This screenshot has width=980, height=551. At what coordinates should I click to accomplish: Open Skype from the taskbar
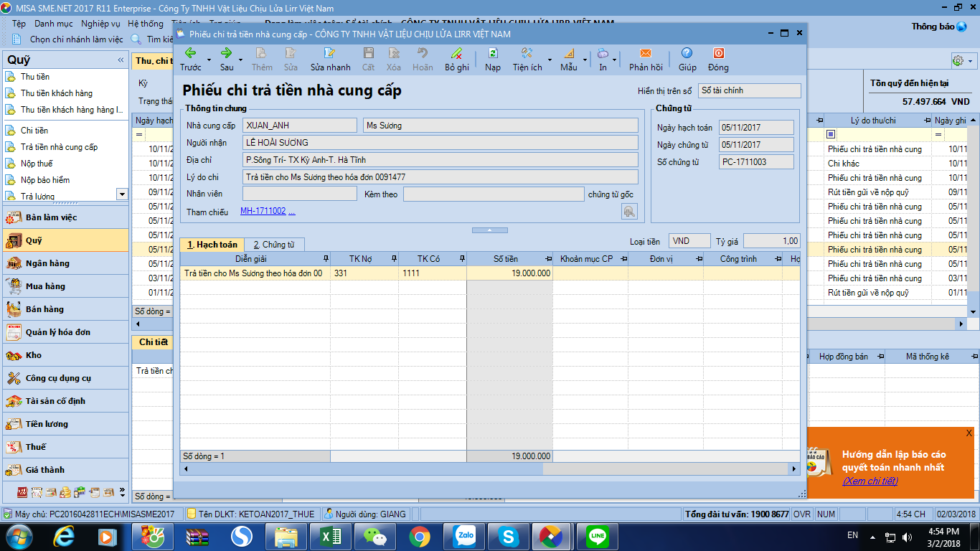click(509, 536)
